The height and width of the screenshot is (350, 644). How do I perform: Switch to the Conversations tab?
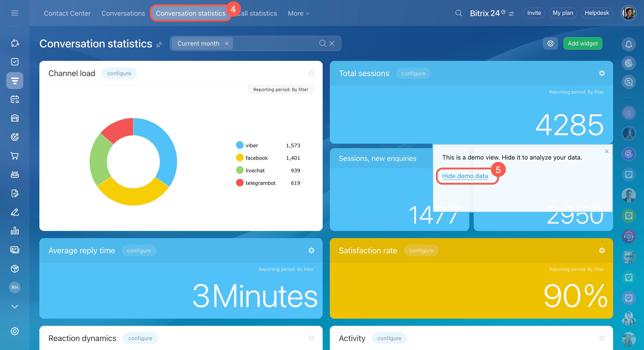coord(123,13)
